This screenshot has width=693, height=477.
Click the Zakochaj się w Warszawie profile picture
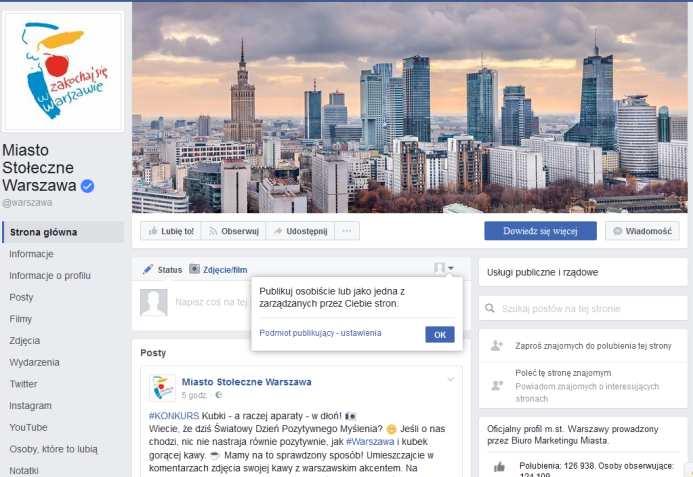pos(63,72)
